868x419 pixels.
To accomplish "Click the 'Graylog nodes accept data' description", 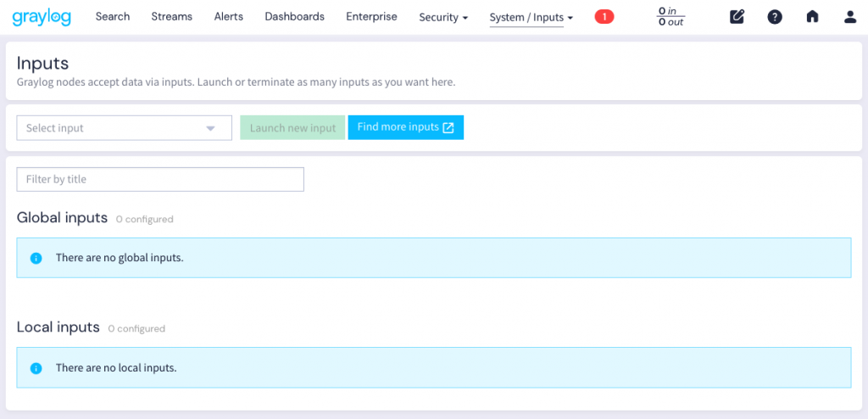I will coord(236,82).
